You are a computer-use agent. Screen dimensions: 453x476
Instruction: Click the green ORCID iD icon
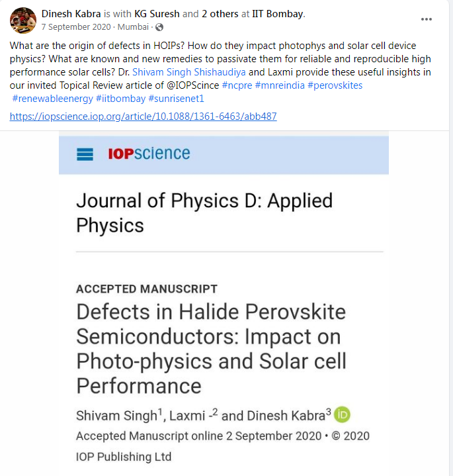coord(342,415)
